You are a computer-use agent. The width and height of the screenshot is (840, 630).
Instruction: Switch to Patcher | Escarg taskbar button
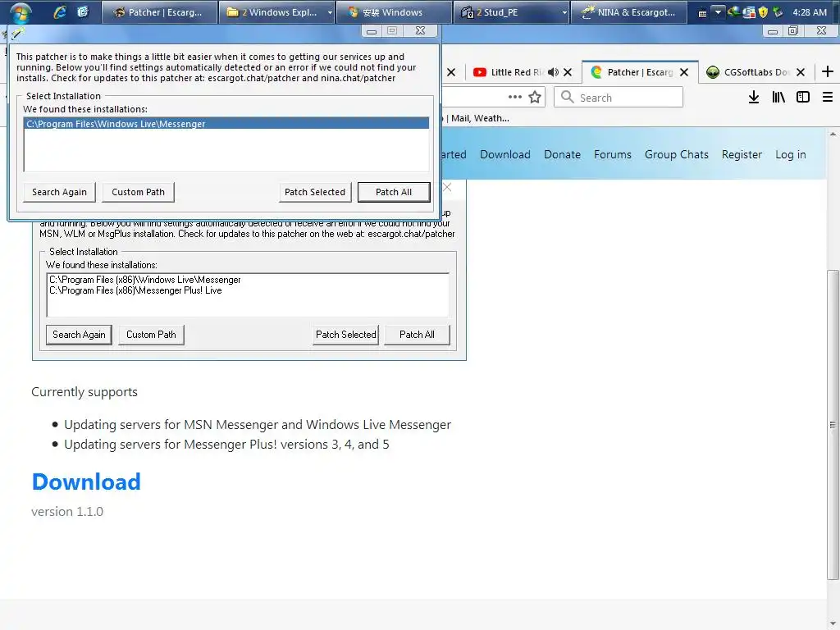[160, 12]
